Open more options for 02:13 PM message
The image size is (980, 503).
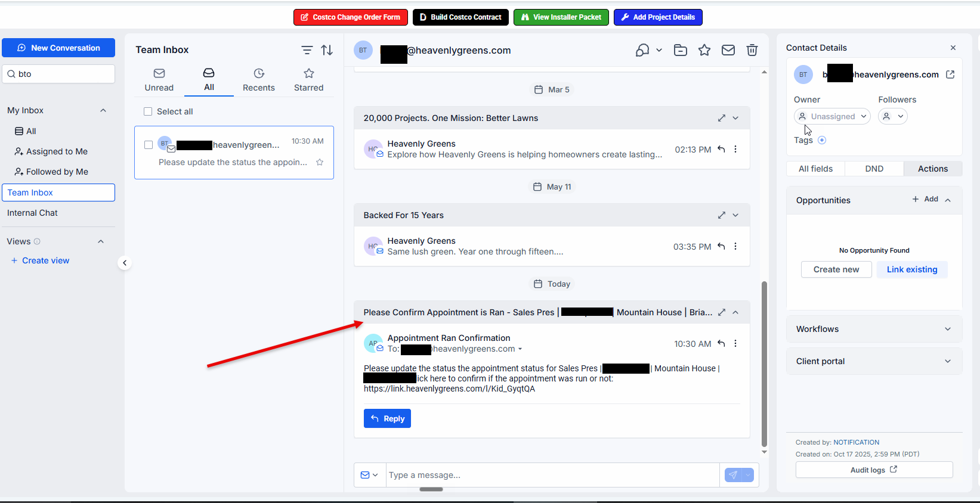(735, 149)
